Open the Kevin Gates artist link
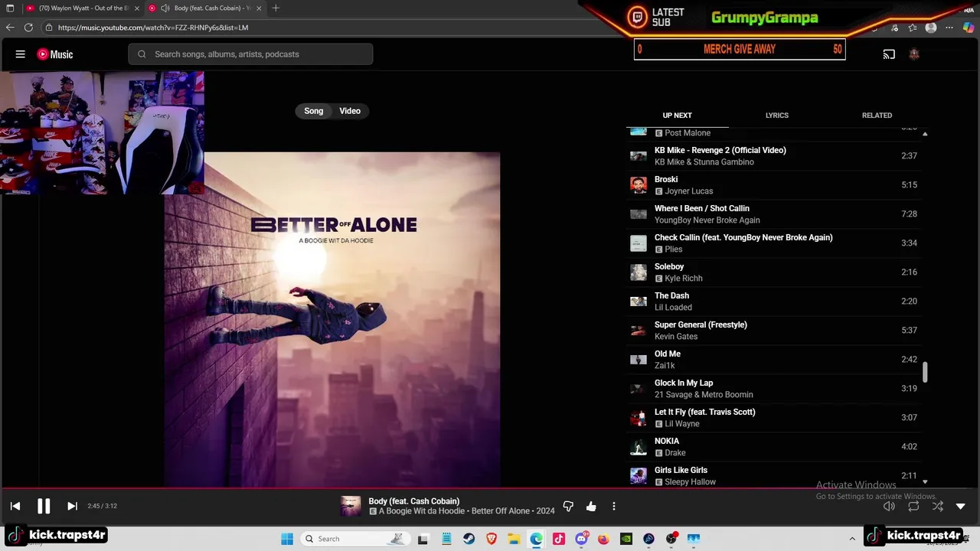Screen dimensions: 980x551 pos(676,337)
